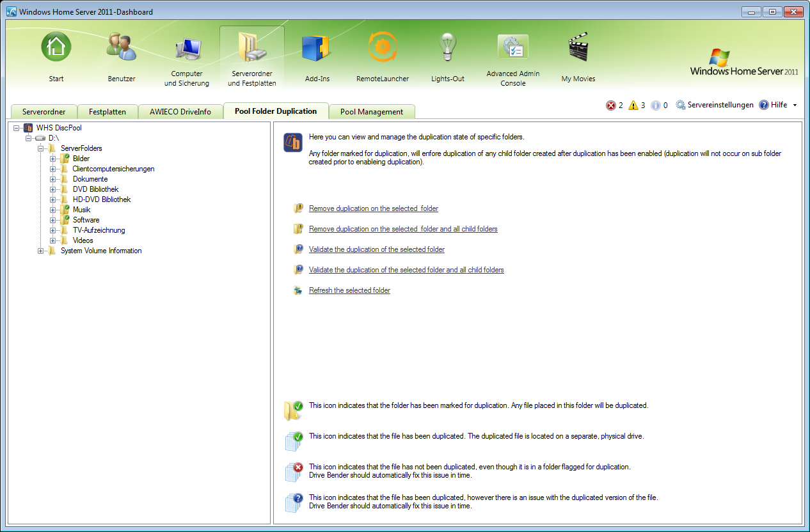Select the TV-Aufzeichnung folder in tree
Screen dimensions: 810x532
click(99, 230)
